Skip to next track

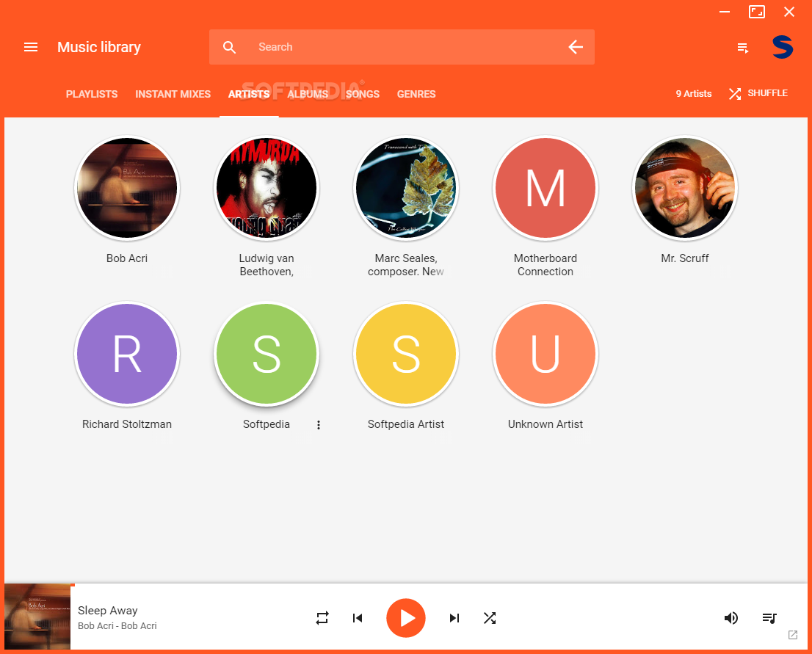[454, 618]
